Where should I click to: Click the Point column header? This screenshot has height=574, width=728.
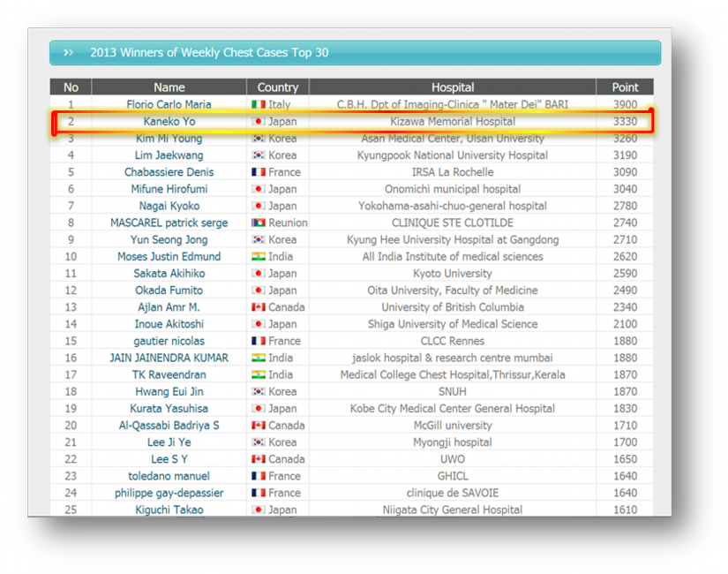pos(625,87)
